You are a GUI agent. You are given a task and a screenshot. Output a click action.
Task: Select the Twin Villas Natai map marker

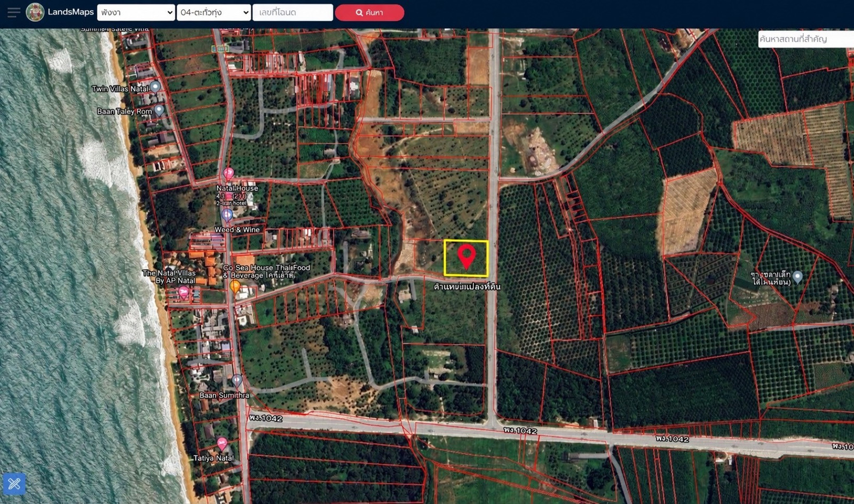pyautogui.click(x=155, y=86)
